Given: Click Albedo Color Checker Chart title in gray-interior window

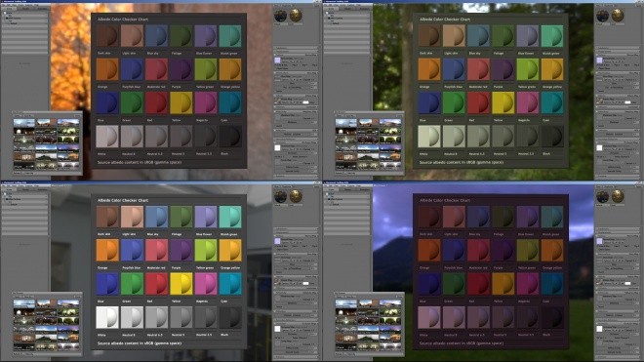Looking at the screenshot, I should coord(123,201).
